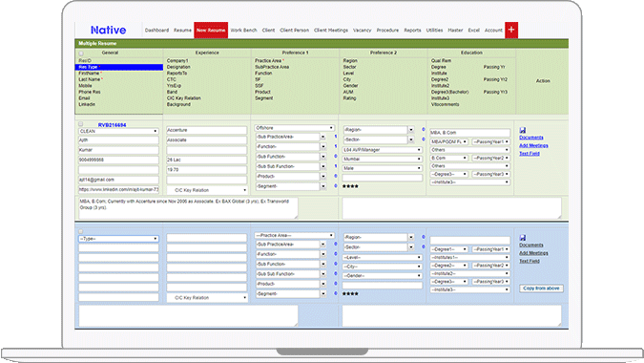Click Segment picker arrow in RVB216694 row
The height and width of the screenshot is (363, 644).
click(323, 186)
